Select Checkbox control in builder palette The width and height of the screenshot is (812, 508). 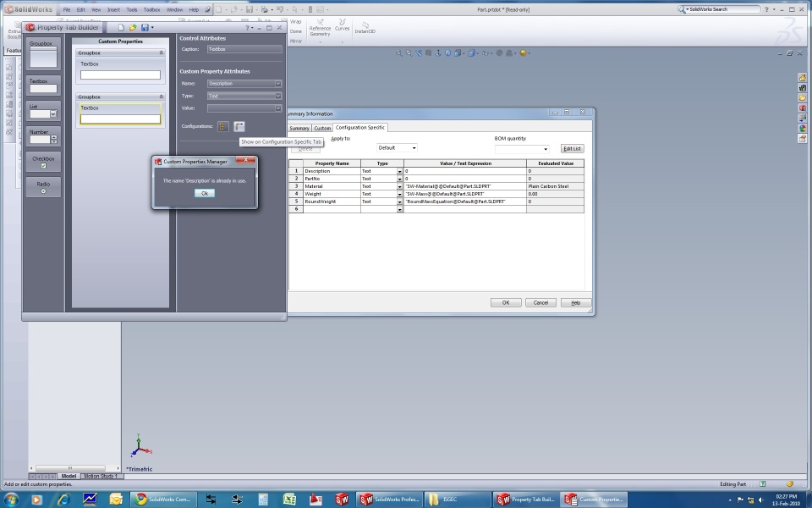point(43,162)
